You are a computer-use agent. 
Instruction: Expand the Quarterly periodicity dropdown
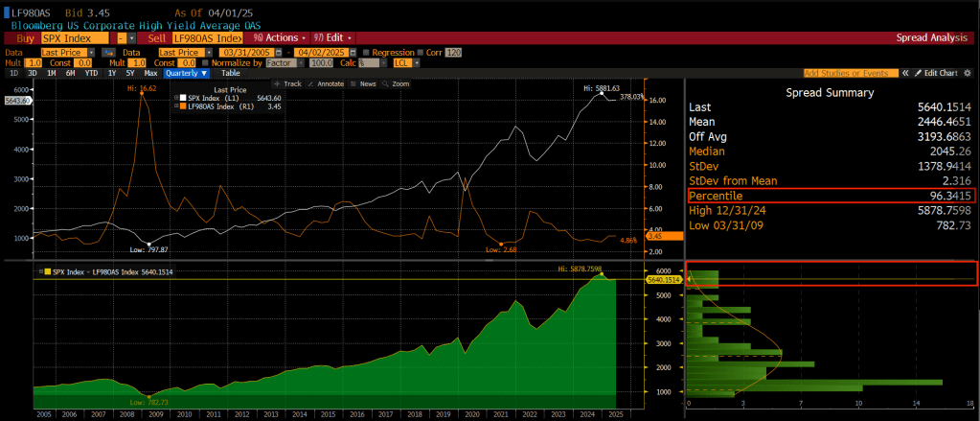coord(187,73)
